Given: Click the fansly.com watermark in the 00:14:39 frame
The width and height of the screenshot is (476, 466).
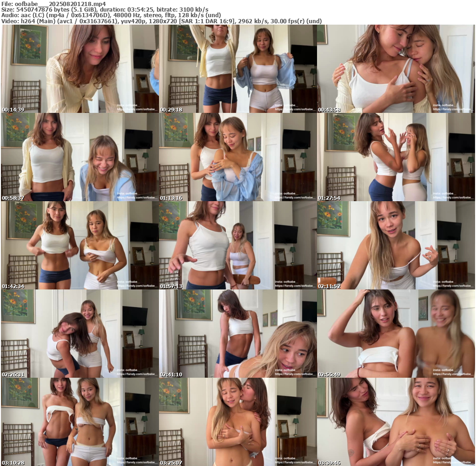Looking at the screenshot, I should 137,110.
